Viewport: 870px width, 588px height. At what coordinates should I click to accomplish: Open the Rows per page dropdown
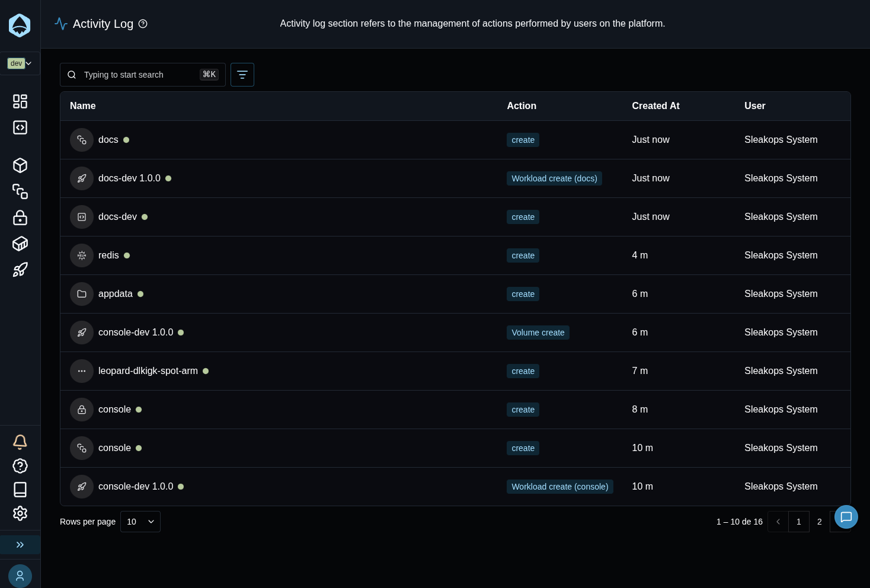pyautogui.click(x=140, y=522)
